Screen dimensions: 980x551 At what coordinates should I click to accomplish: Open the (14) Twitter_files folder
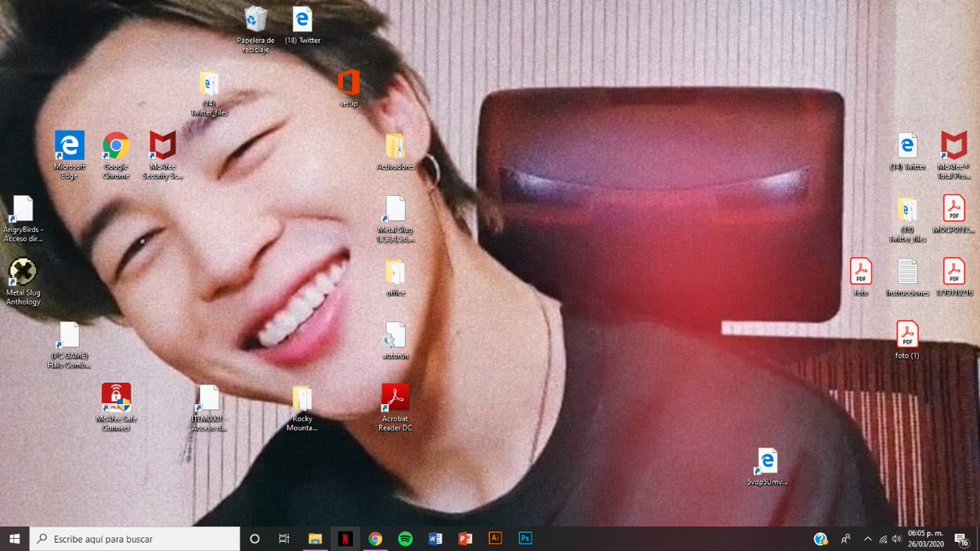(x=209, y=84)
